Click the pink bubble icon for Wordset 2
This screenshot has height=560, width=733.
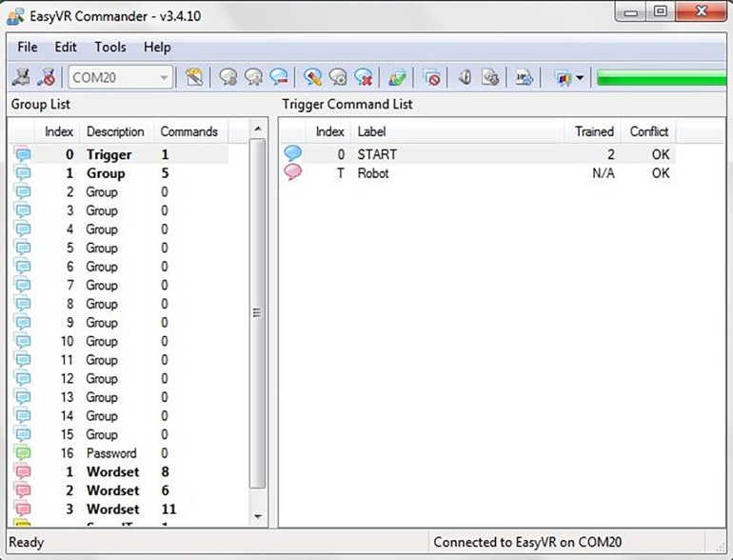click(x=23, y=490)
